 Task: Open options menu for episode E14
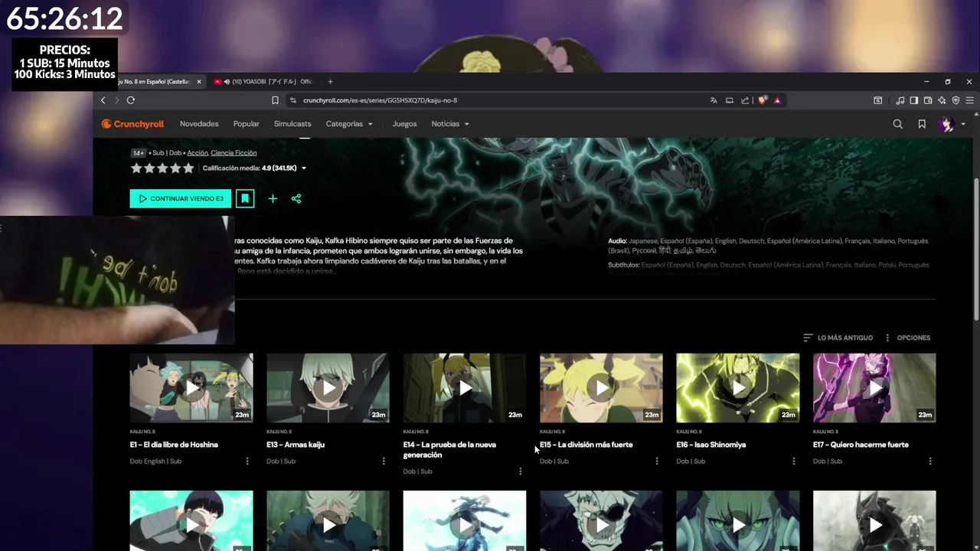521,471
